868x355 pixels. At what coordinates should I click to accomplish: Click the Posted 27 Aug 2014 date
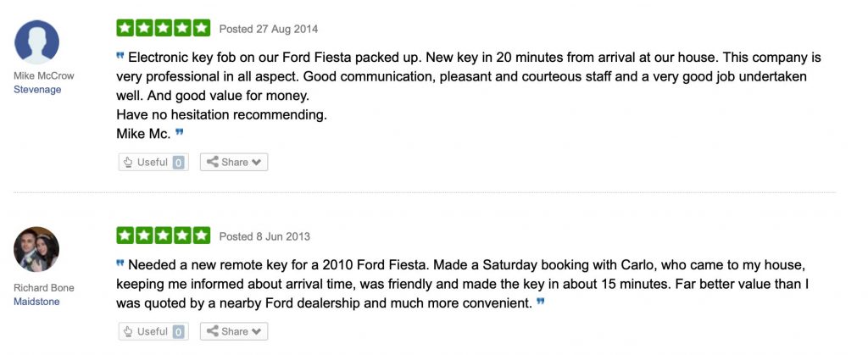[269, 29]
